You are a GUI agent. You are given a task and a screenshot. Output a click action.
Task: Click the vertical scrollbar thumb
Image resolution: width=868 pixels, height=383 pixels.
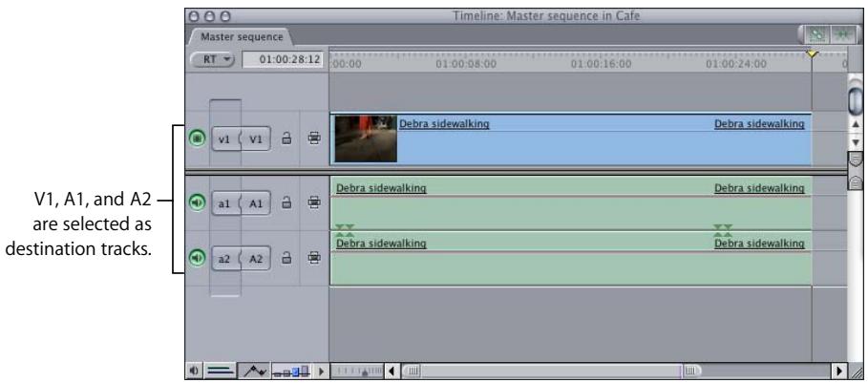click(x=855, y=100)
